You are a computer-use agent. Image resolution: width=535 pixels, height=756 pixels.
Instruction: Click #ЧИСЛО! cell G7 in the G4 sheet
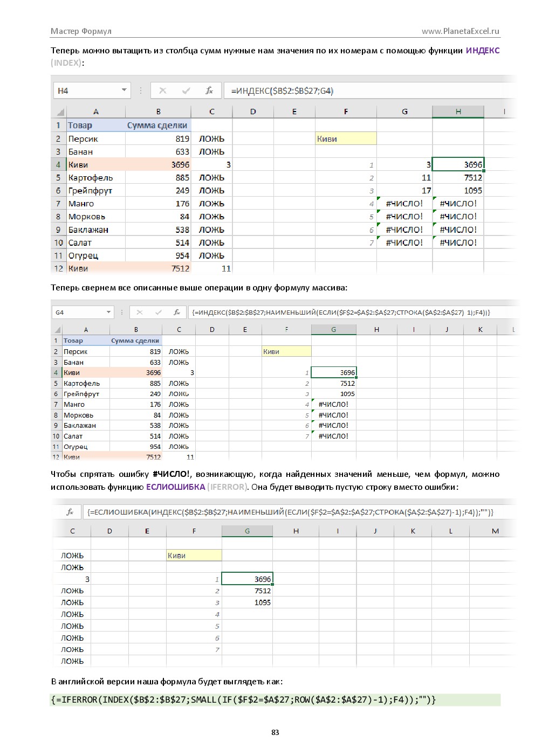(333, 404)
